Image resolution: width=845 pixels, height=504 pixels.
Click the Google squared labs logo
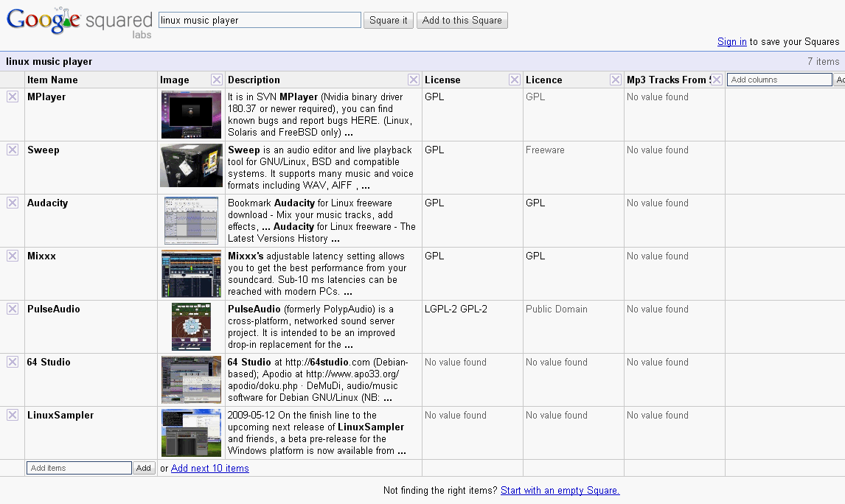[x=79, y=23]
